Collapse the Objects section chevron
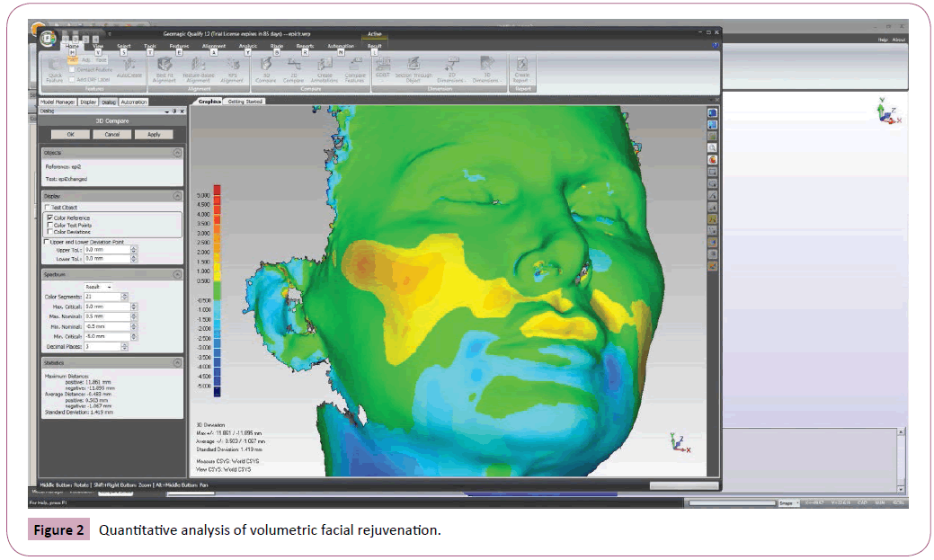Image resolution: width=934 pixels, height=560 pixels. (177, 153)
